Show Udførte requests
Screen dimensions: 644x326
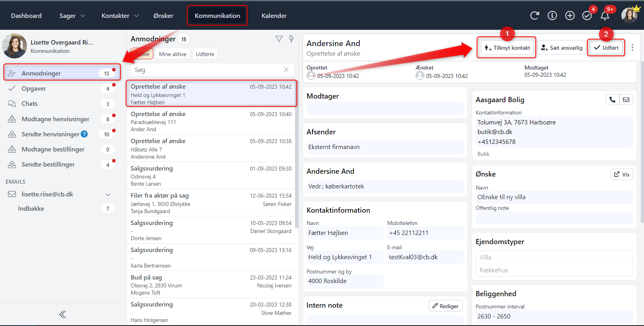coord(205,54)
